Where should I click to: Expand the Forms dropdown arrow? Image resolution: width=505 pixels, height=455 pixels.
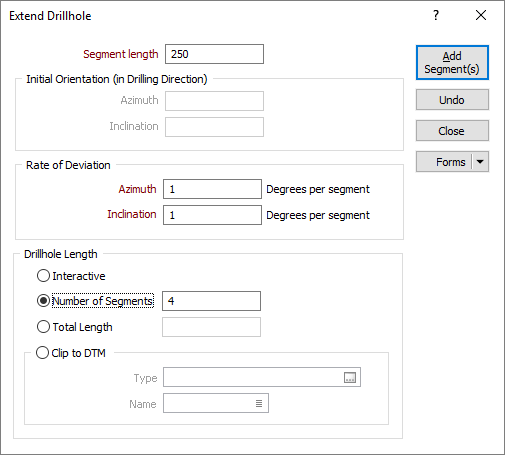point(480,162)
